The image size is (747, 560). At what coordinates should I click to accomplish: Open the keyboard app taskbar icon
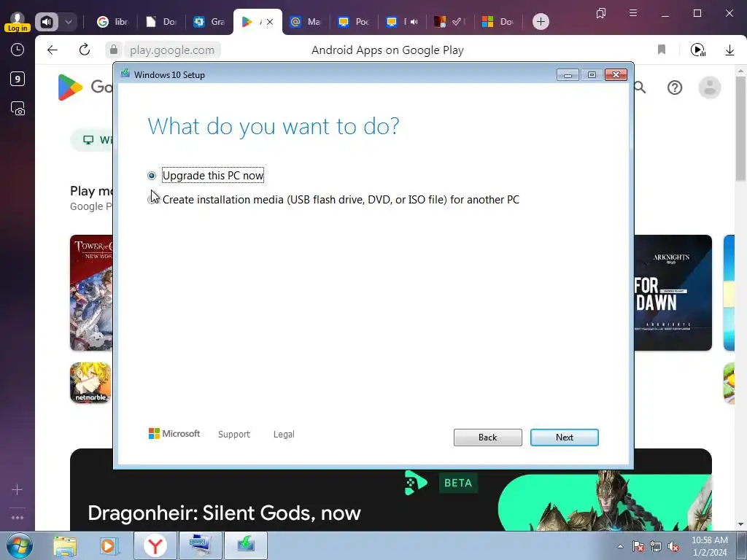pyautogui.click(x=200, y=545)
